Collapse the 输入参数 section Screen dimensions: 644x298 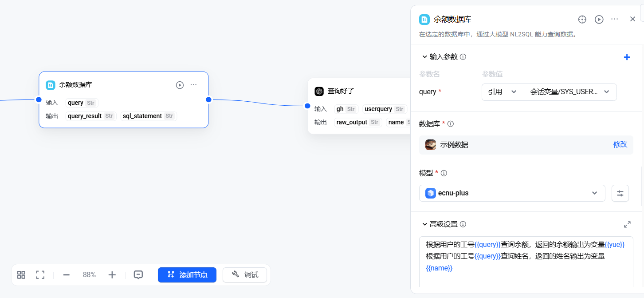tap(425, 57)
